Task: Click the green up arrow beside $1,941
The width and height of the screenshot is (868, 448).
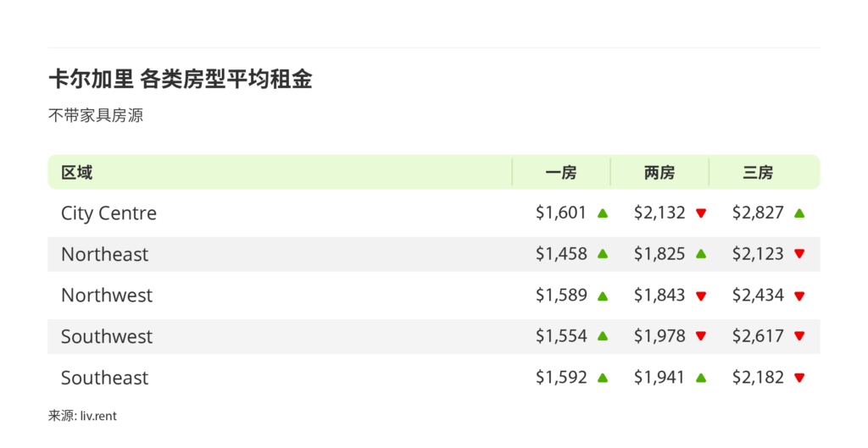Action: (701, 378)
